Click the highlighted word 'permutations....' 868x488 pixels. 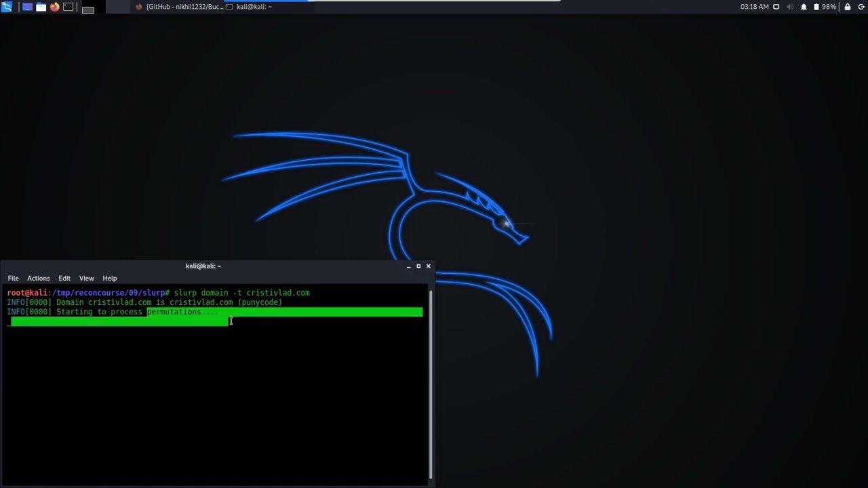183,312
